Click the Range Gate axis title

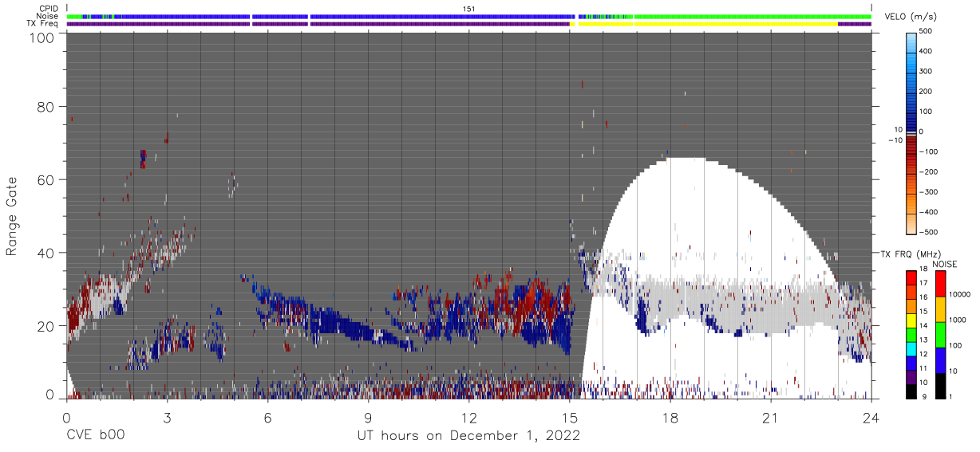tap(12, 215)
